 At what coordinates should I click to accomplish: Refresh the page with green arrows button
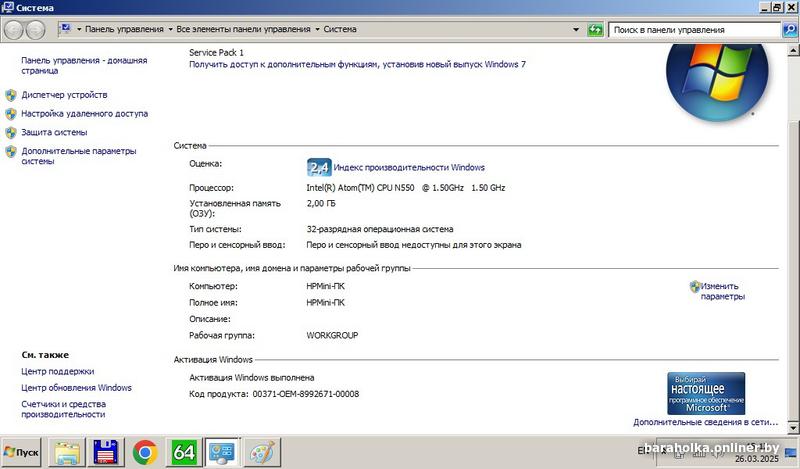(595, 30)
